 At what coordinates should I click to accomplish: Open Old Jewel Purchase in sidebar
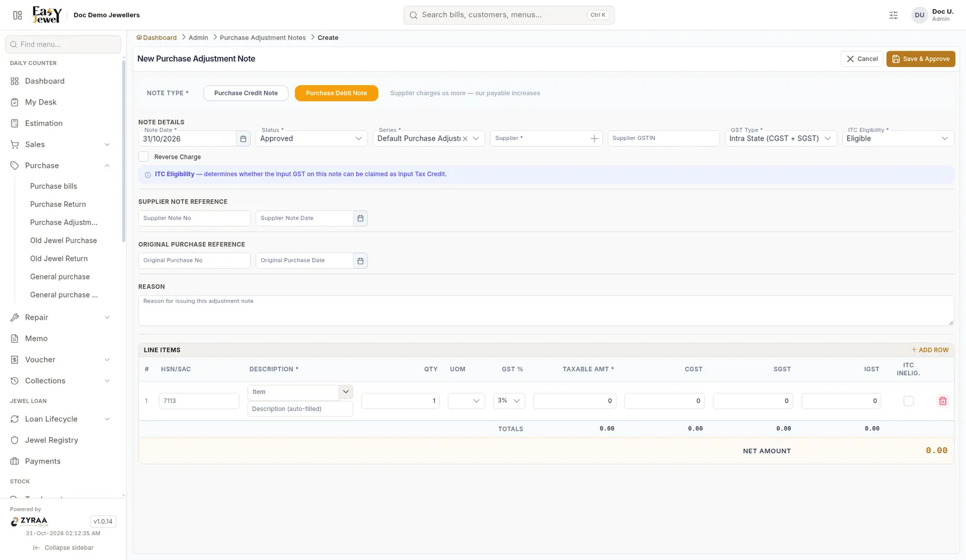pyautogui.click(x=63, y=240)
